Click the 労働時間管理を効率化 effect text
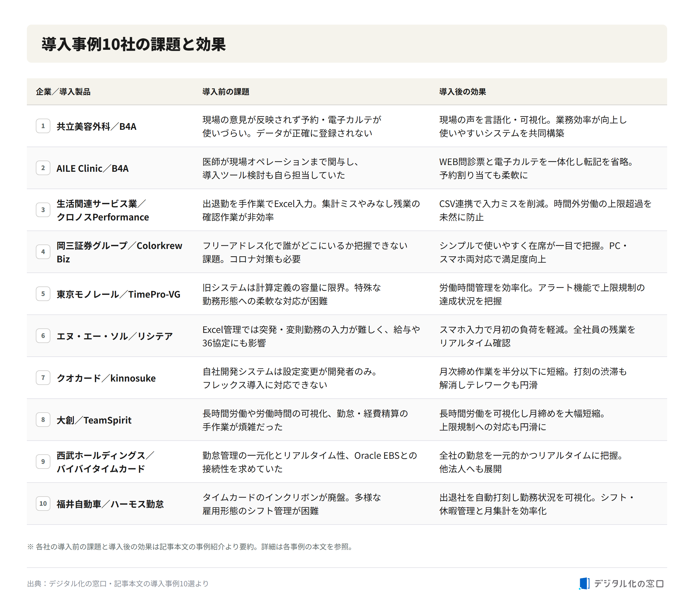The image size is (694, 616). click(542, 294)
